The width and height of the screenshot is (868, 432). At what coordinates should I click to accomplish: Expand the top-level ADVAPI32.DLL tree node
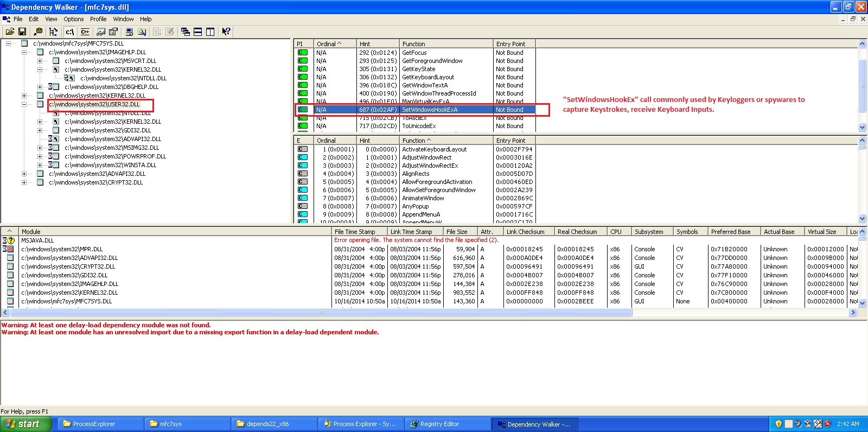tap(24, 174)
